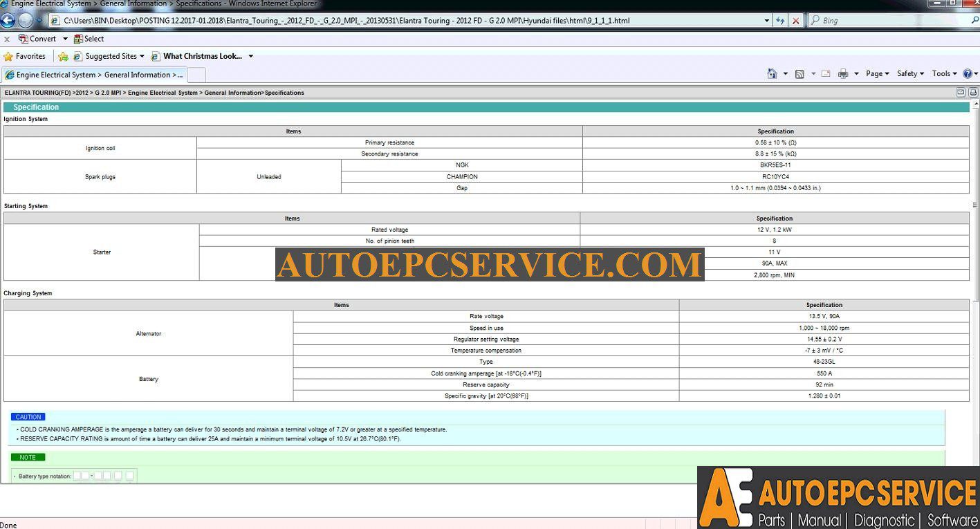
Task: Click the Primary resistance cell
Action: [x=389, y=142]
